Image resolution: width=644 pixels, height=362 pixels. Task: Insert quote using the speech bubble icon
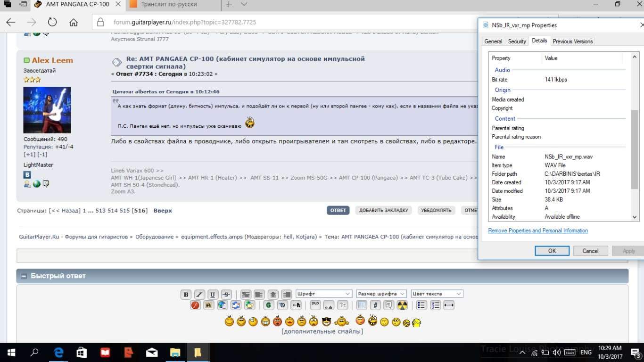pos(389,305)
